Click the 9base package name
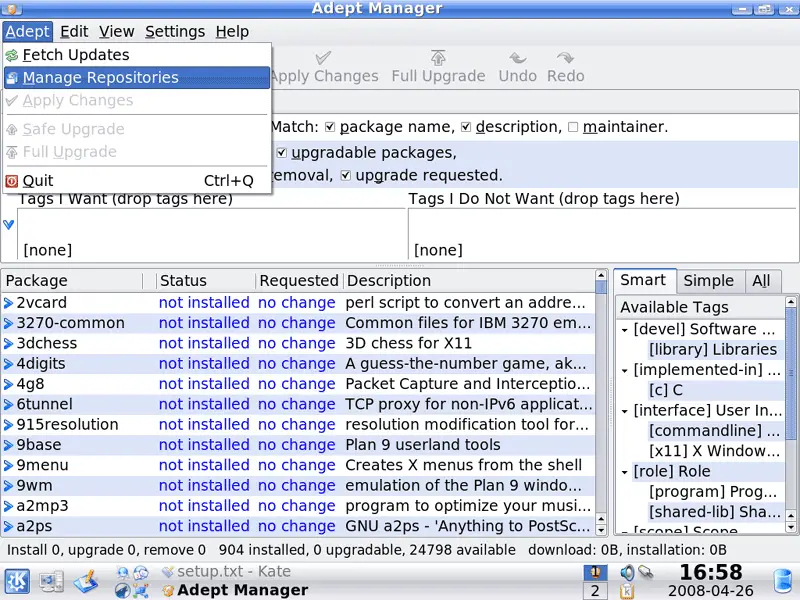Screen dimensions: 800x600 coord(39,445)
